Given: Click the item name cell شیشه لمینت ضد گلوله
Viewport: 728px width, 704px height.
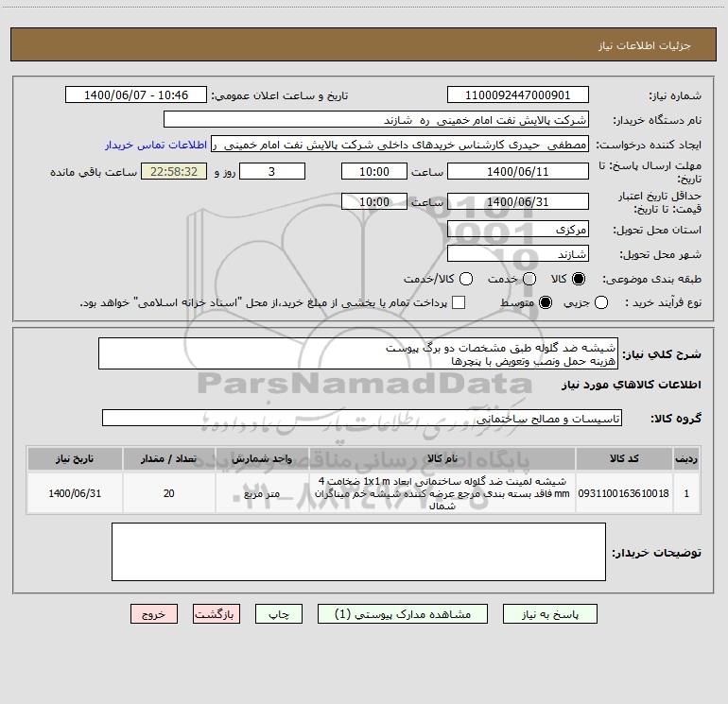Looking at the screenshot, I should tap(442, 493).
